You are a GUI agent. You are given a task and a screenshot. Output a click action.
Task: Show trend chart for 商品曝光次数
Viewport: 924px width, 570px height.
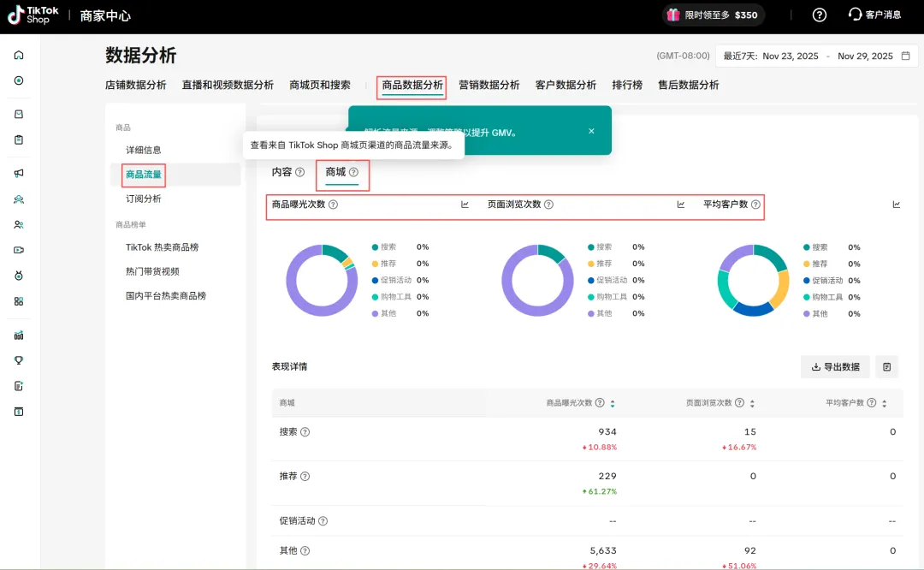click(465, 205)
